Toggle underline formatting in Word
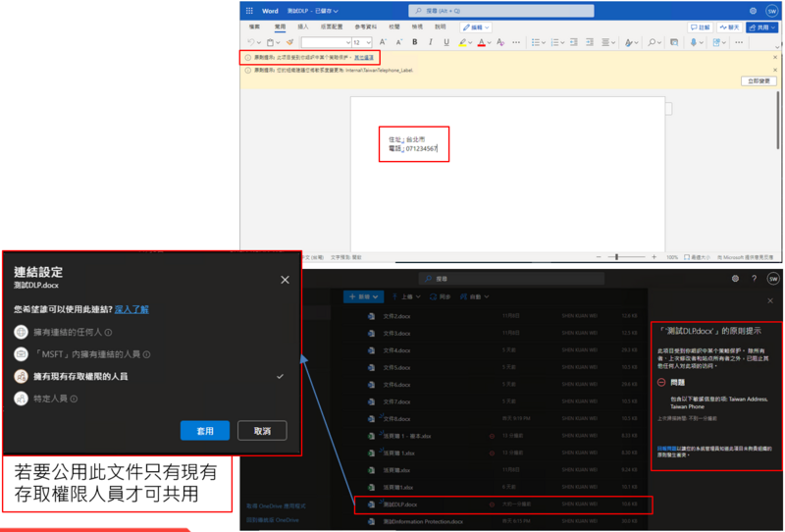 point(446,42)
